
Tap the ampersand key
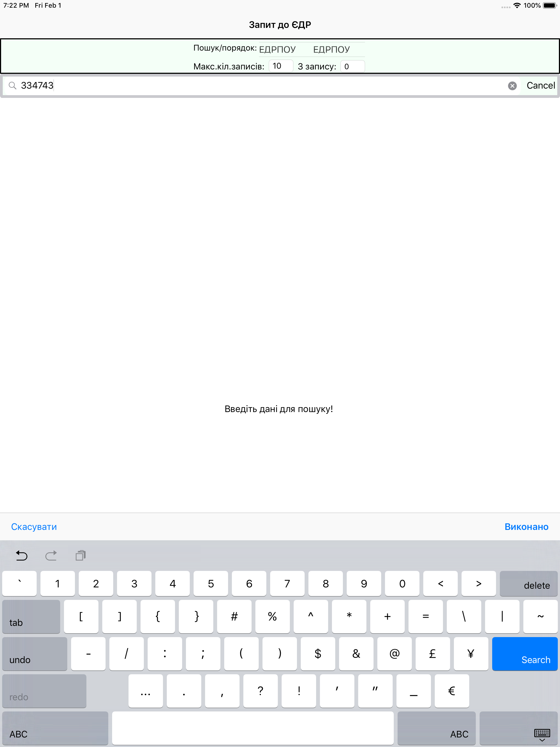click(x=356, y=654)
